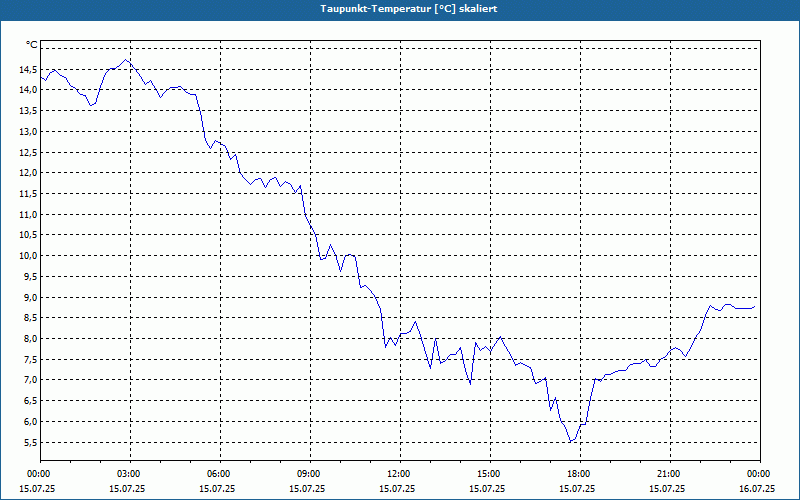
Task: Click the '6,5' y-axis tick label
Action: tap(31, 401)
